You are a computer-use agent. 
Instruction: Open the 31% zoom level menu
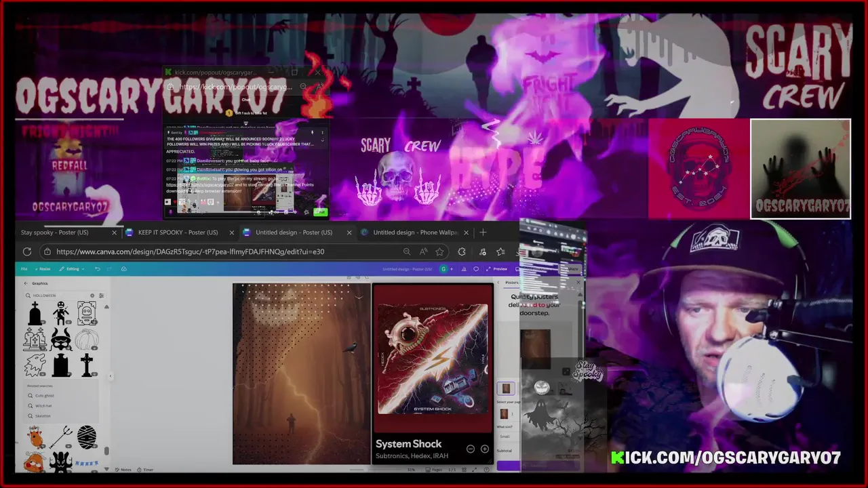(411, 470)
